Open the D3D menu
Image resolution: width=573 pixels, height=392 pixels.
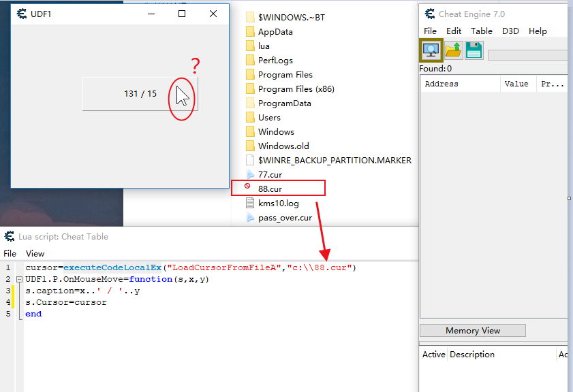point(510,31)
